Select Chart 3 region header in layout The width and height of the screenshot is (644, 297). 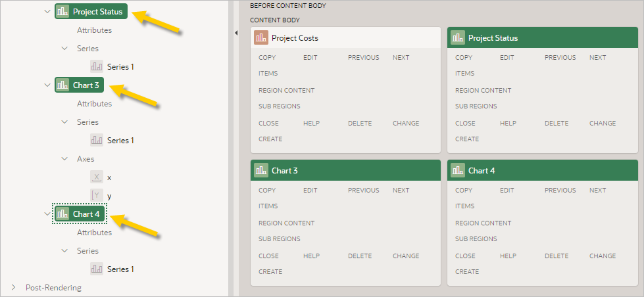pyautogui.click(x=345, y=171)
